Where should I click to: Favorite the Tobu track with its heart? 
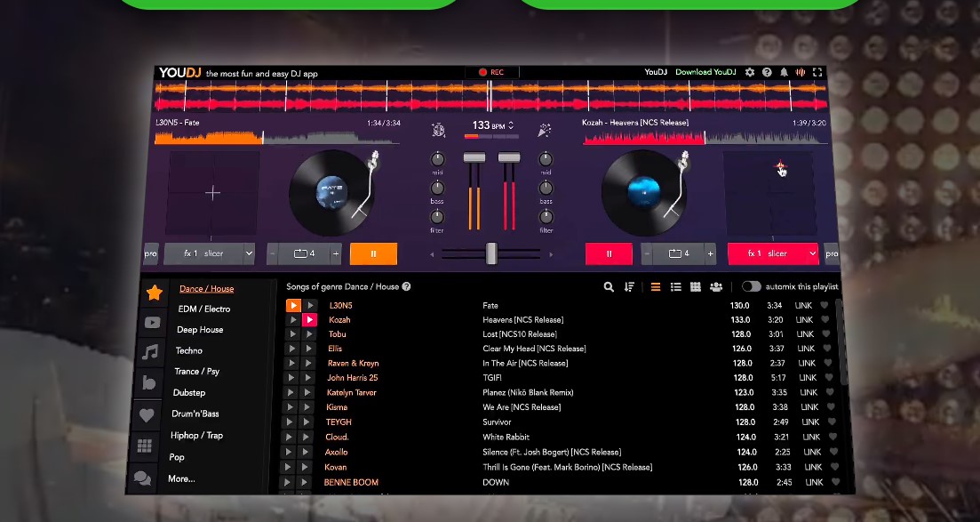click(825, 334)
